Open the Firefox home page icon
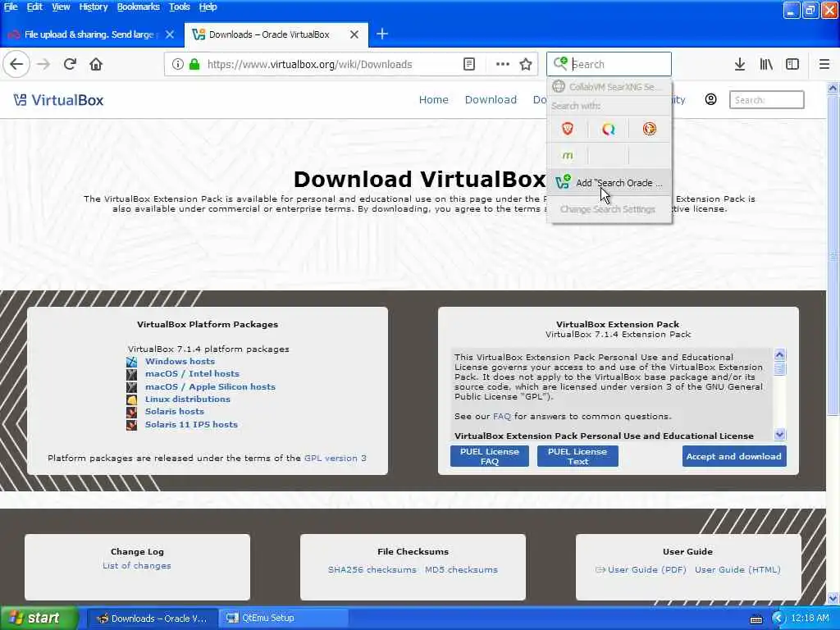 [96, 64]
